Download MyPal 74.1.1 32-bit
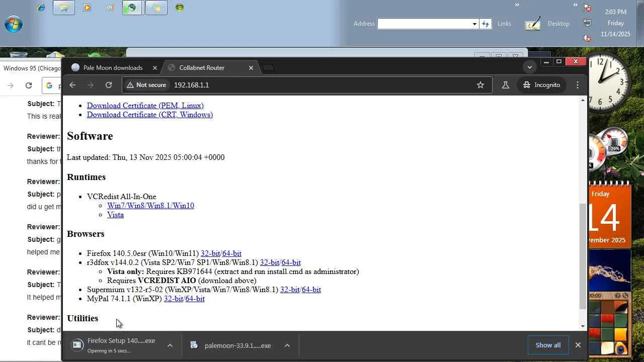The image size is (644, 362). [174, 299]
